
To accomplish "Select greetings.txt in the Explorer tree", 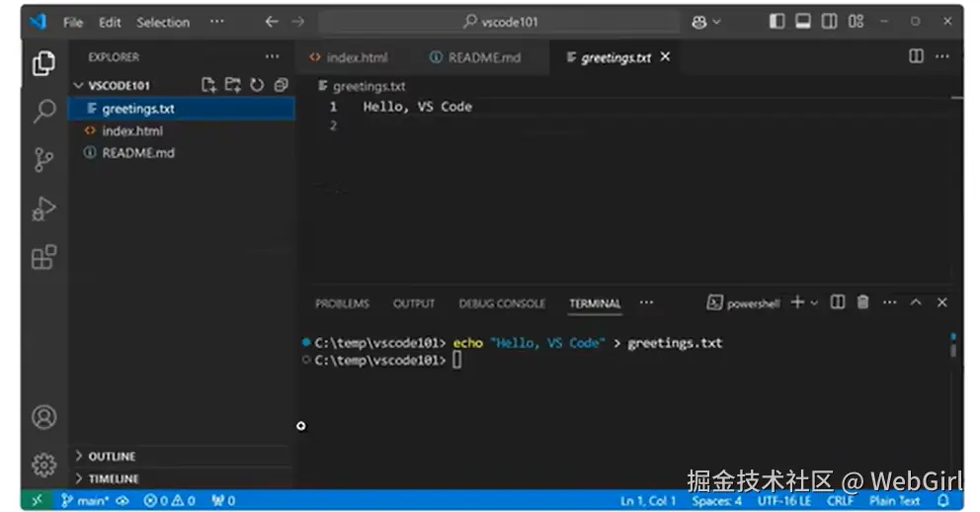I will point(181,109).
